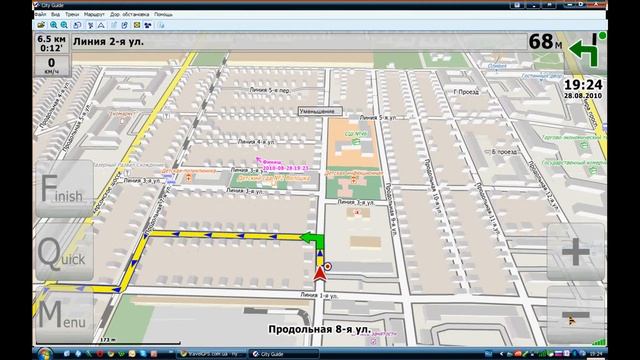
Task: Click the dark-blue toolbar icon right of the yellow square
Action: (x=148, y=25)
